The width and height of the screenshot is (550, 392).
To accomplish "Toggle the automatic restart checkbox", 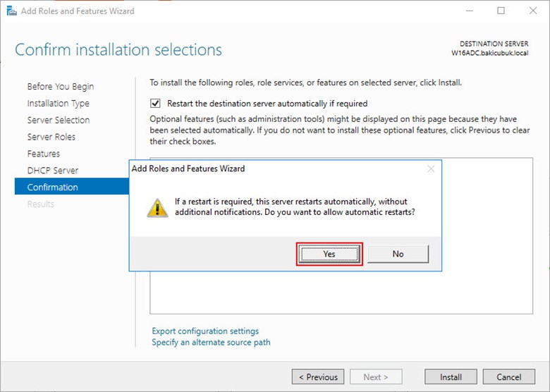I will (156, 104).
